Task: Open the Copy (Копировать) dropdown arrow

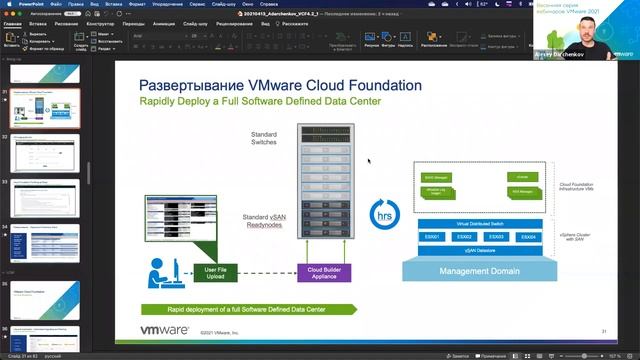Action: [x=53, y=42]
